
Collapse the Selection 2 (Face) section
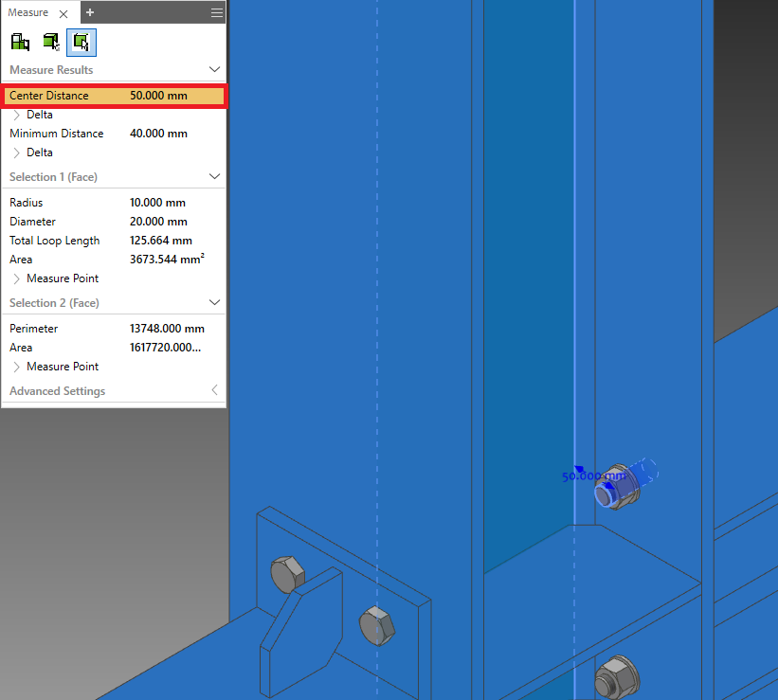214,302
